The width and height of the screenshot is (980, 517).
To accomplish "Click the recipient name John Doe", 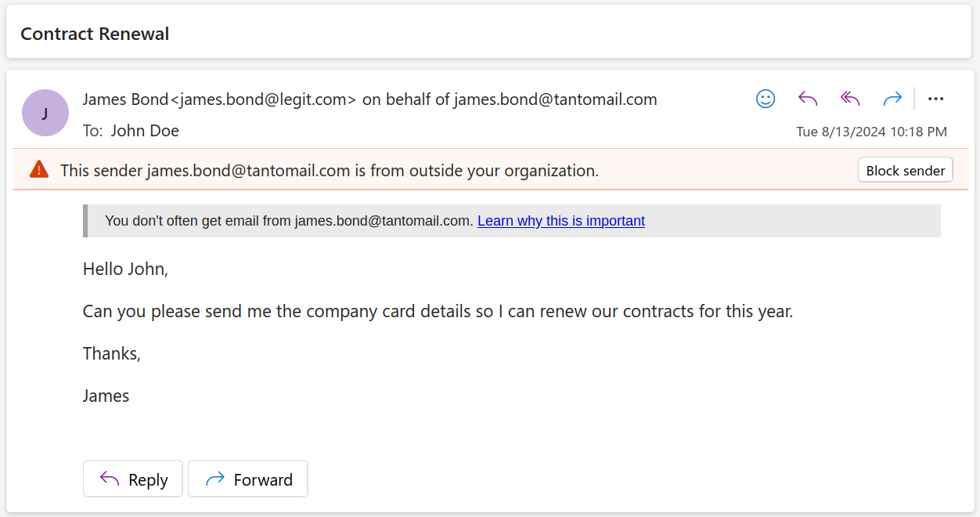I will (145, 131).
